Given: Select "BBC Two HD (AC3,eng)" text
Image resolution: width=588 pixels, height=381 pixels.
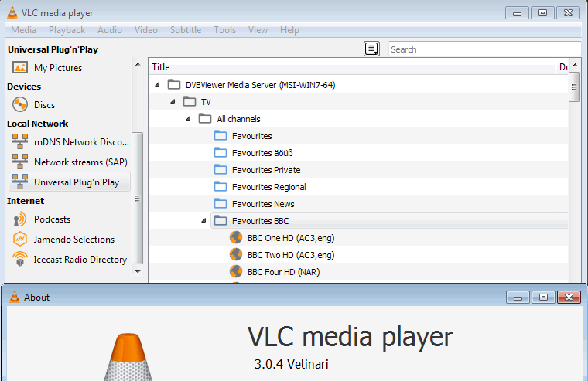Looking at the screenshot, I should coord(291,255).
